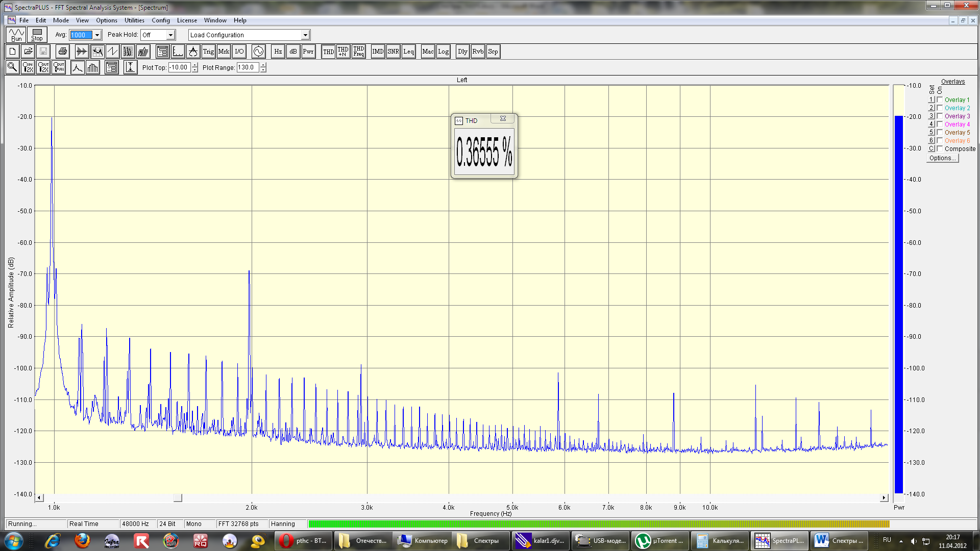980x551 pixels.
Task: Zoom out full with the Out Full icon
Action: click(x=59, y=67)
